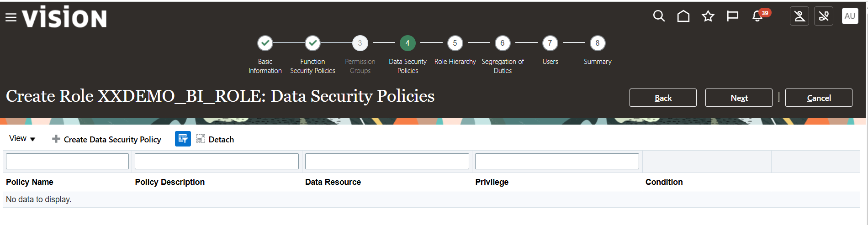Image resolution: width=868 pixels, height=225 pixels.
Task: Jump to step 5 Role Hierarchy
Action: tap(455, 43)
